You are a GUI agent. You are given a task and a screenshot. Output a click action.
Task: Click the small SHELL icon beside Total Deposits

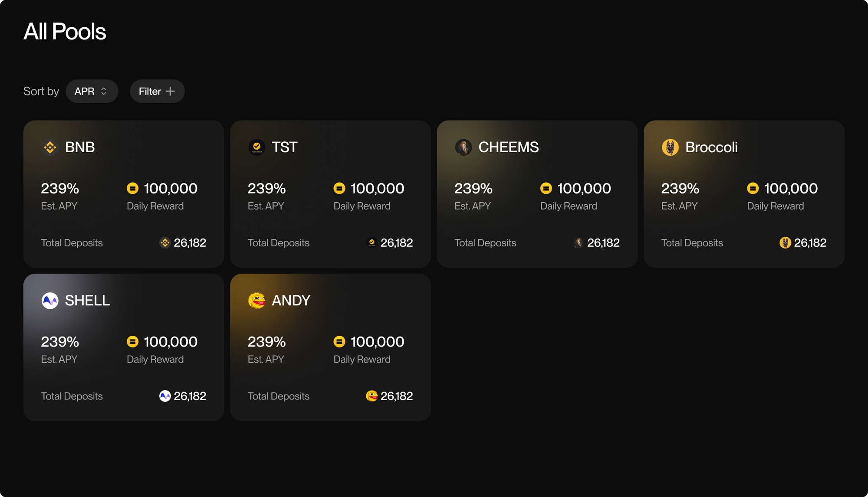click(x=165, y=396)
